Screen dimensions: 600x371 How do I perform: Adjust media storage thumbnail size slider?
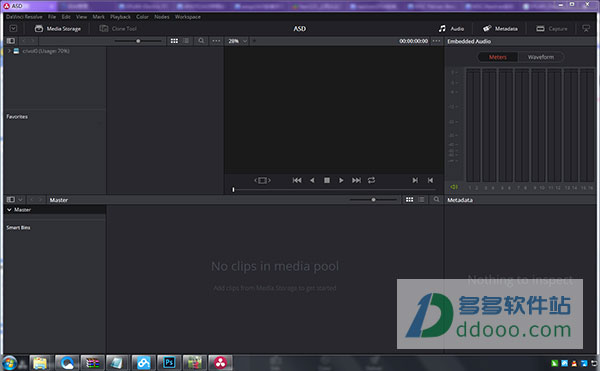138,41
